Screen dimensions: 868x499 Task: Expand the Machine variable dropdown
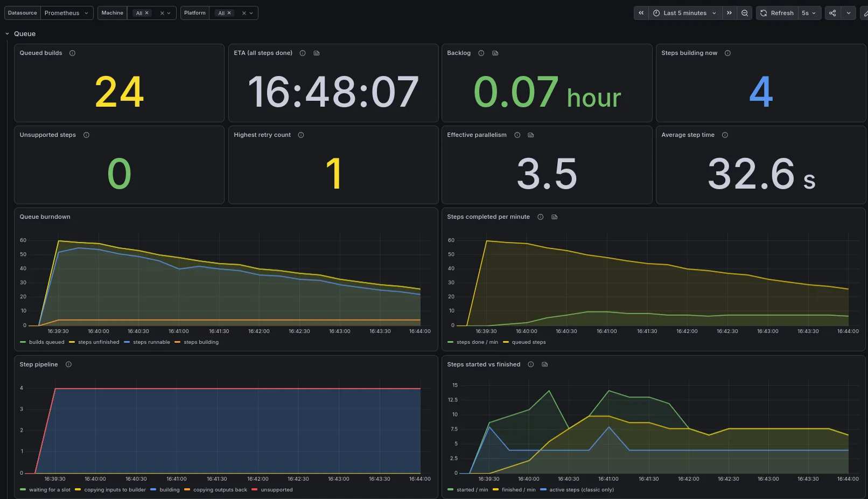click(x=169, y=13)
